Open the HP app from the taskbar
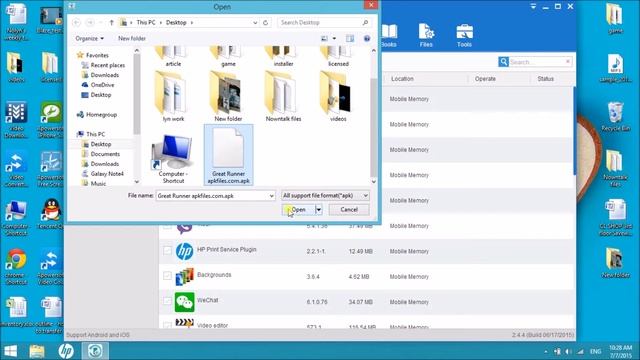Viewport: 640px width, 360px height. point(66,351)
